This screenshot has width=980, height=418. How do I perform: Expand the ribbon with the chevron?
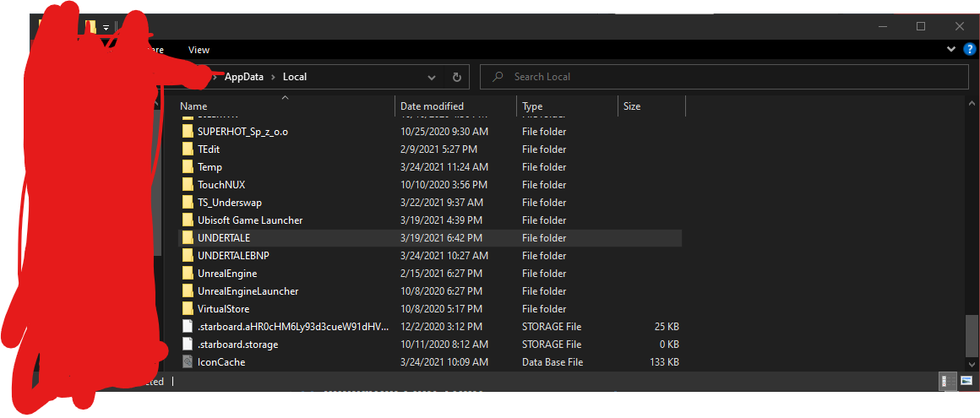point(952,50)
